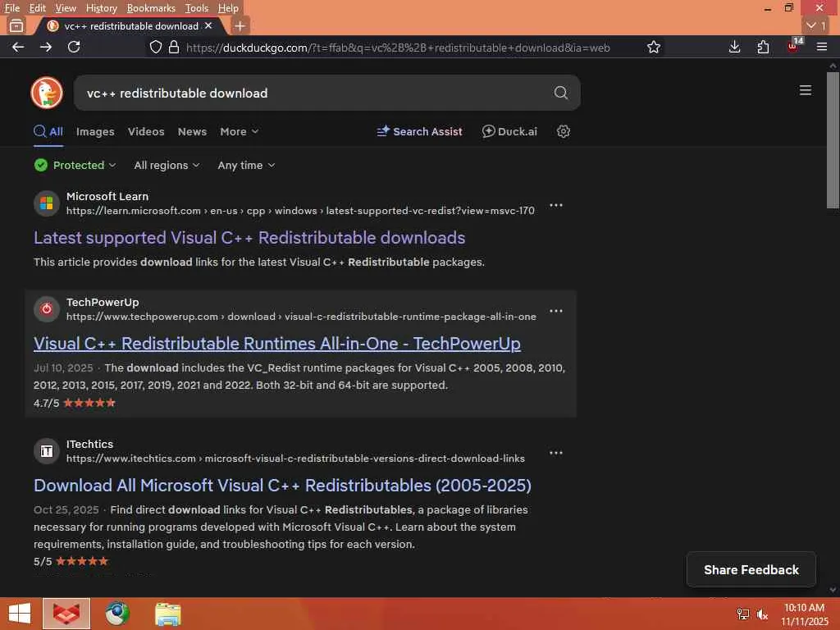Open the network tray icon
Screen dimensions: 840x630
pos(743,614)
